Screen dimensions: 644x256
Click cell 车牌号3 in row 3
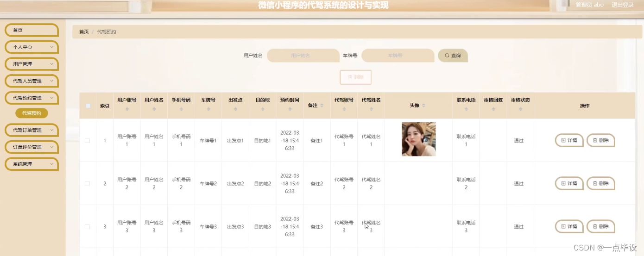[208, 226]
